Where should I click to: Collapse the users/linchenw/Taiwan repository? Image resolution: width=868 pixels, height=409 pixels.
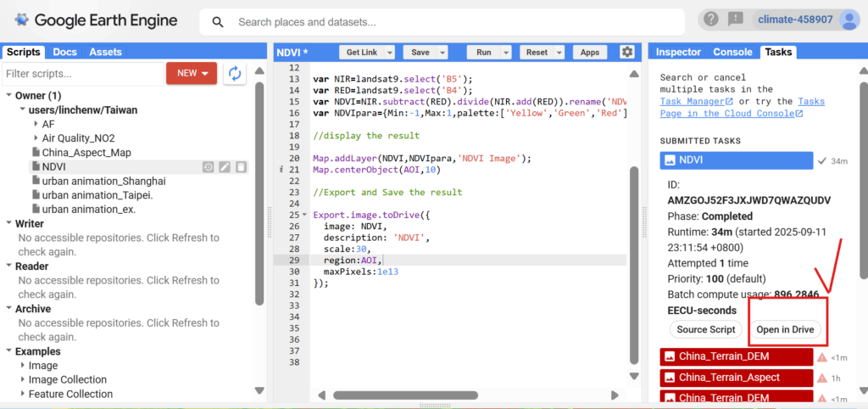[x=23, y=110]
